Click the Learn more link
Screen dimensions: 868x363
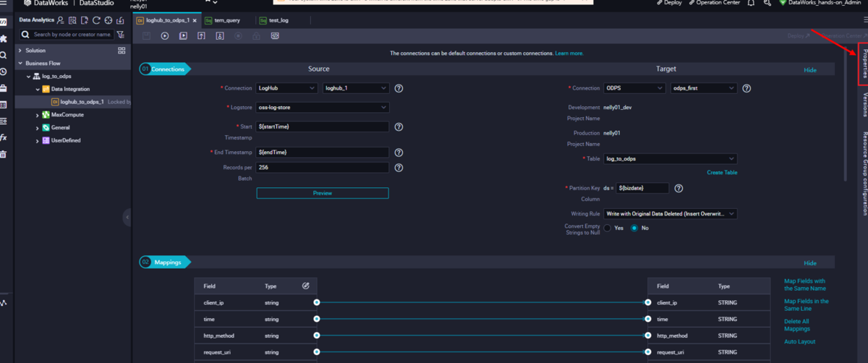[x=569, y=54]
